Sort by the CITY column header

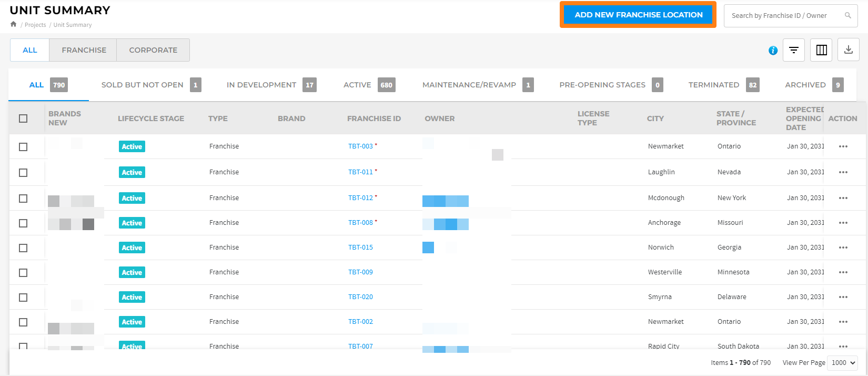point(655,118)
